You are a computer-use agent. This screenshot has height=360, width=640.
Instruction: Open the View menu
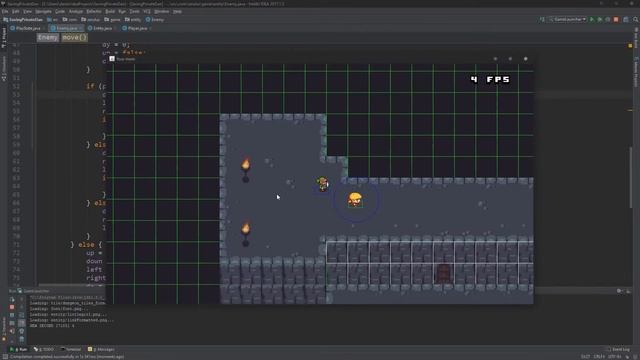pyautogui.click(x=27, y=11)
